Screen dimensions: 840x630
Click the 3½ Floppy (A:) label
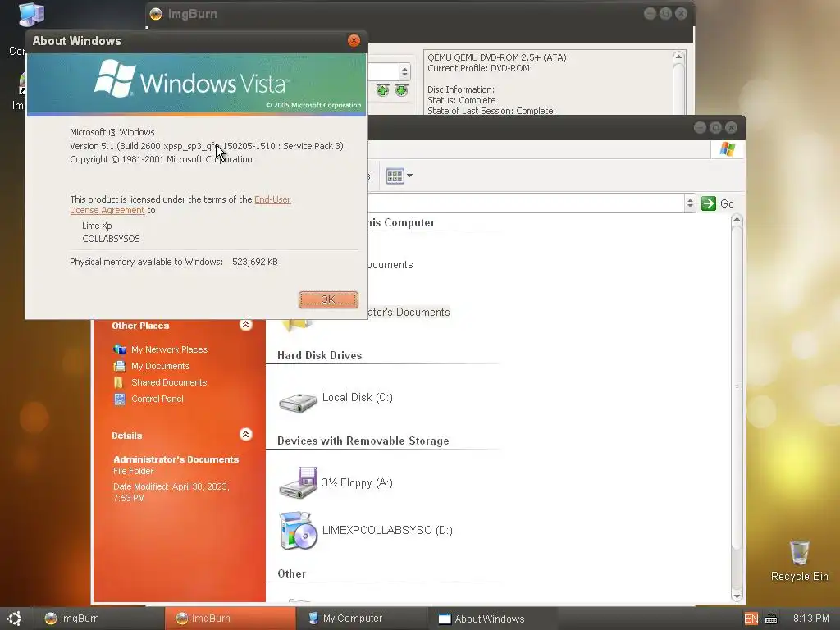tap(358, 482)
